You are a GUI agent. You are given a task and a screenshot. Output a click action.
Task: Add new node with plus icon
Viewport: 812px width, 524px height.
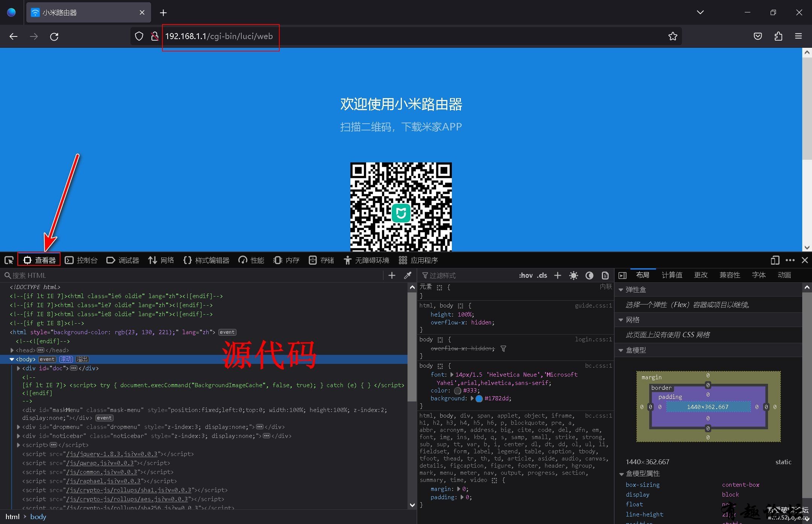click(x=392, y=276)
